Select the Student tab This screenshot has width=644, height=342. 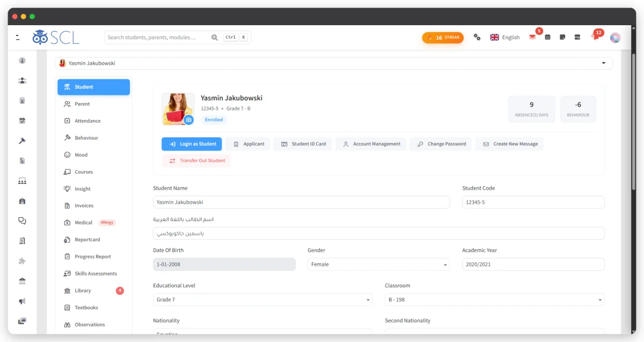click(x=93, y=87)
